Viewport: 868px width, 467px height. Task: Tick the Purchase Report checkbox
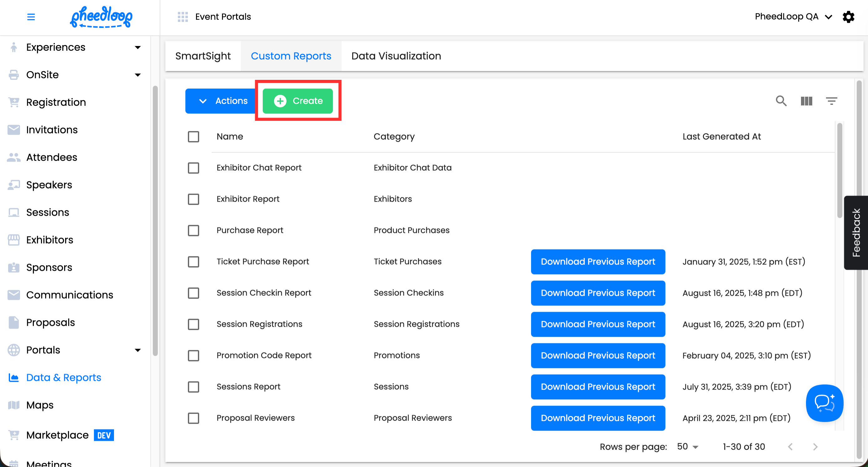click(194, 230)
